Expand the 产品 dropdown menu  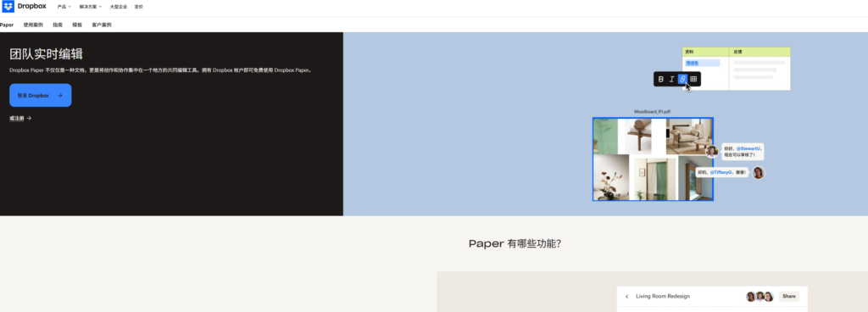tap(64, 7)
